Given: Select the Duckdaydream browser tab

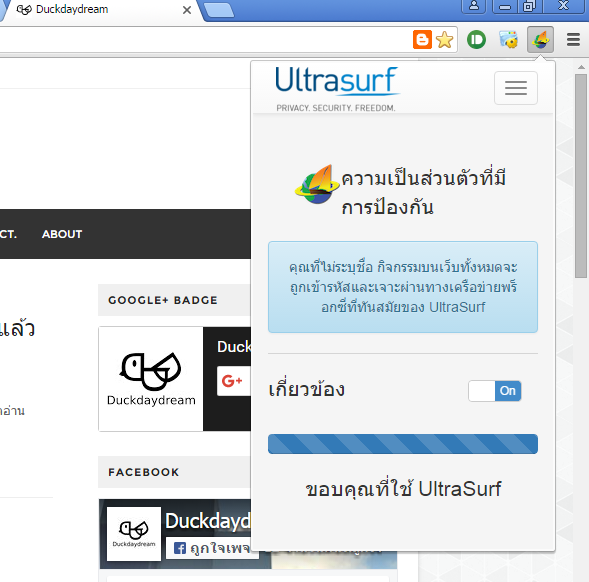Looking at the screenshot, I should (101, 9).
